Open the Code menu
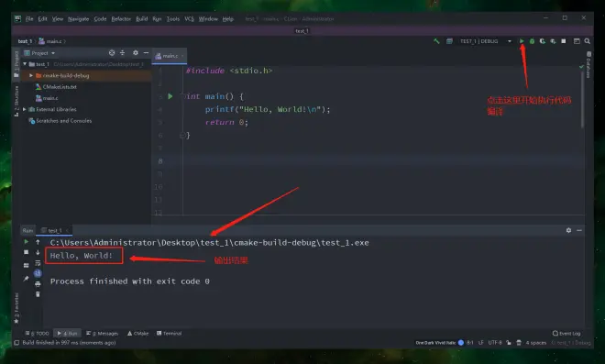 click(x=100, y=19)
